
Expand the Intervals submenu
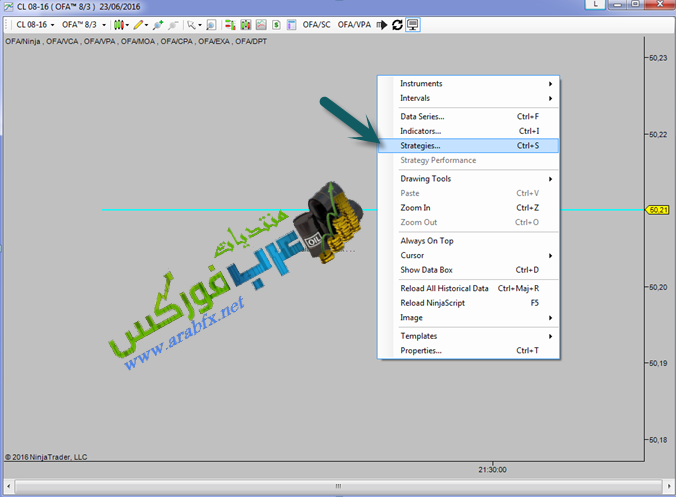469,98
